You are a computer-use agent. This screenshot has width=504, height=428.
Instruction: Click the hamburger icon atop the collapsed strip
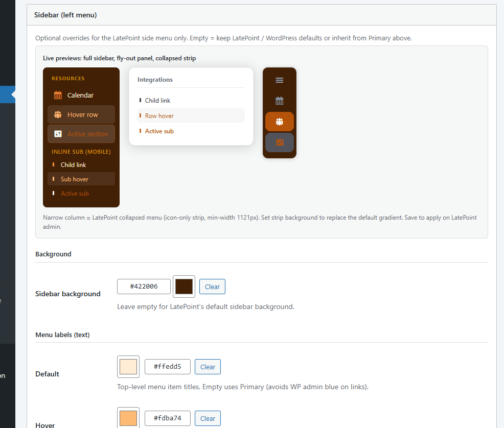(x=279, y=80)
